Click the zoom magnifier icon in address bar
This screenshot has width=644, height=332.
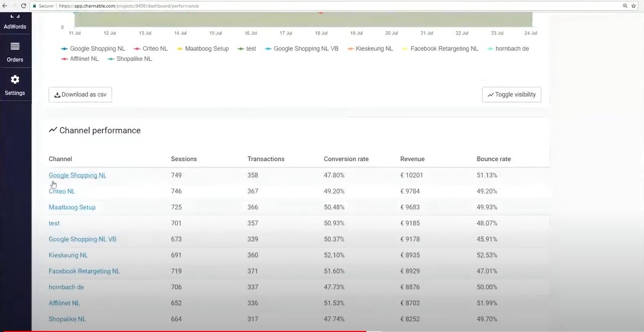tap(625, 6)
